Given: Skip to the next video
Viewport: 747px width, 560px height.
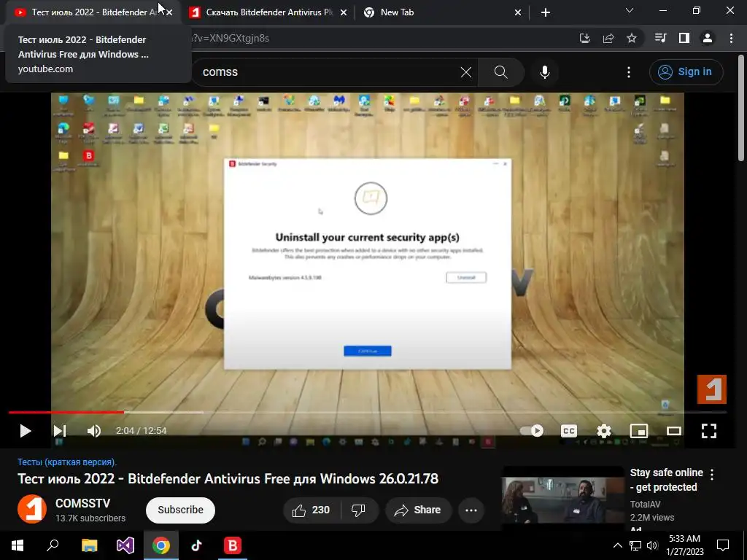Looking at the screenshot, I should [x=60, y=431].
